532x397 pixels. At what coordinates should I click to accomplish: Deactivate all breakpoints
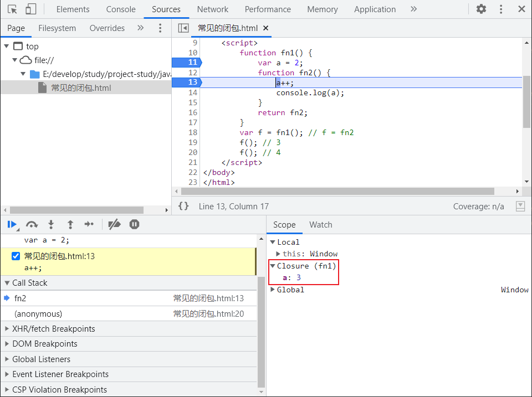pos(114,224)
